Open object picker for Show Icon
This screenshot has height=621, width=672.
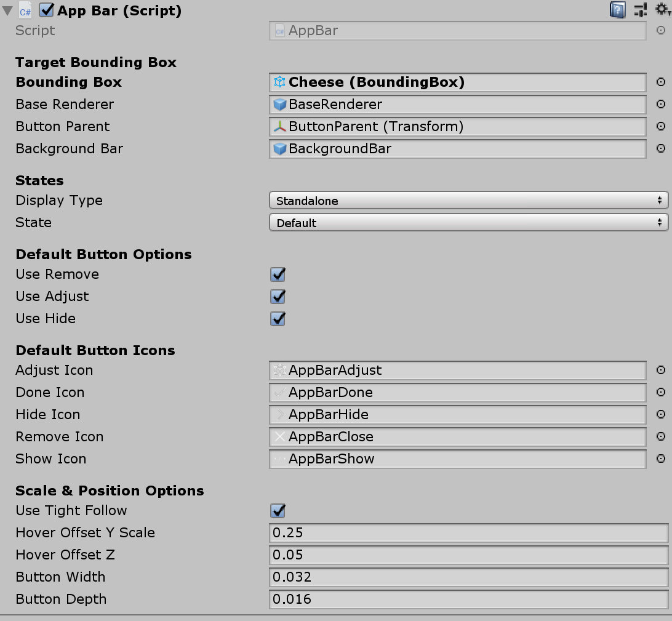(661, 459)
